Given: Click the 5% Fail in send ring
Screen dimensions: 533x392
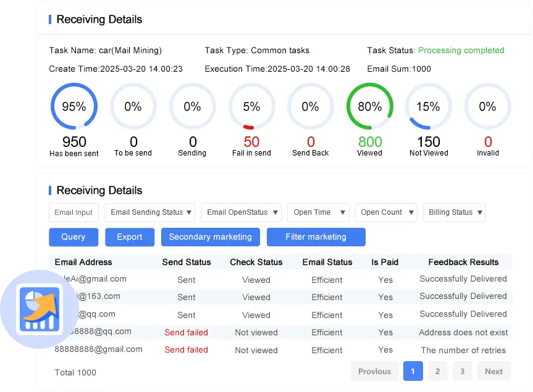Looking at the screenshot, I should pos(251,107).
